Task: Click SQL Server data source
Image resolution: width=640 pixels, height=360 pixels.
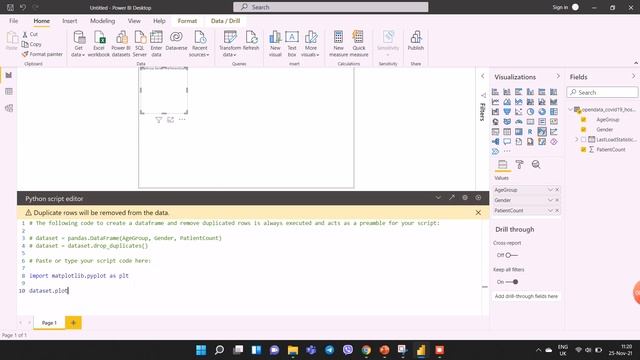Action: point(140,44)
